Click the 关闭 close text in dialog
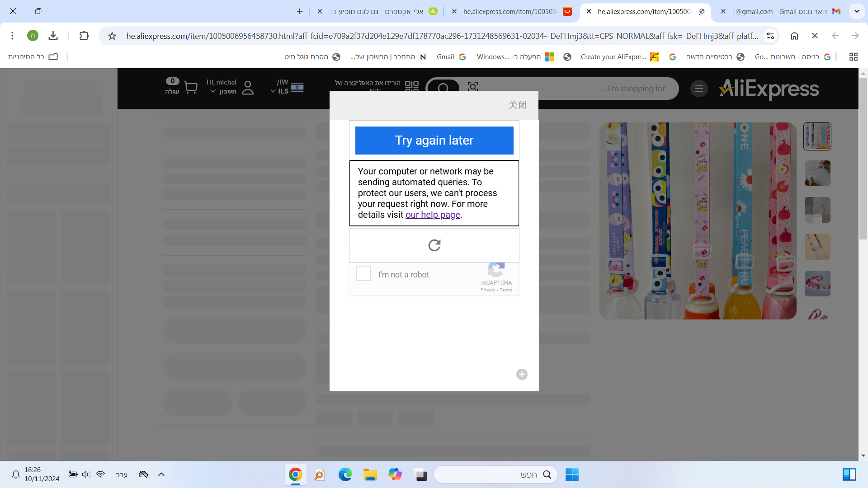The width and height of the screenshot is (868, 488). coord(517,105)
